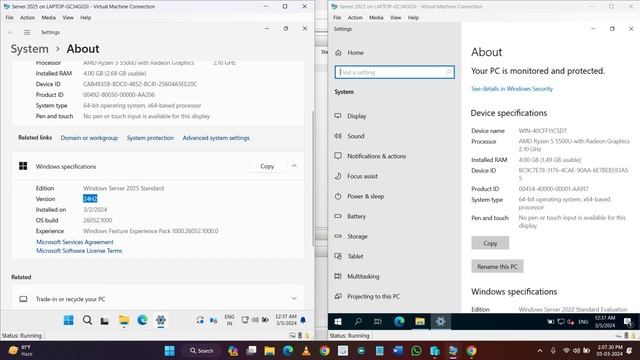The image size is (640, 360).
Task: Click Windows Server 2025 Standard edition text
Action: [123, 188]
